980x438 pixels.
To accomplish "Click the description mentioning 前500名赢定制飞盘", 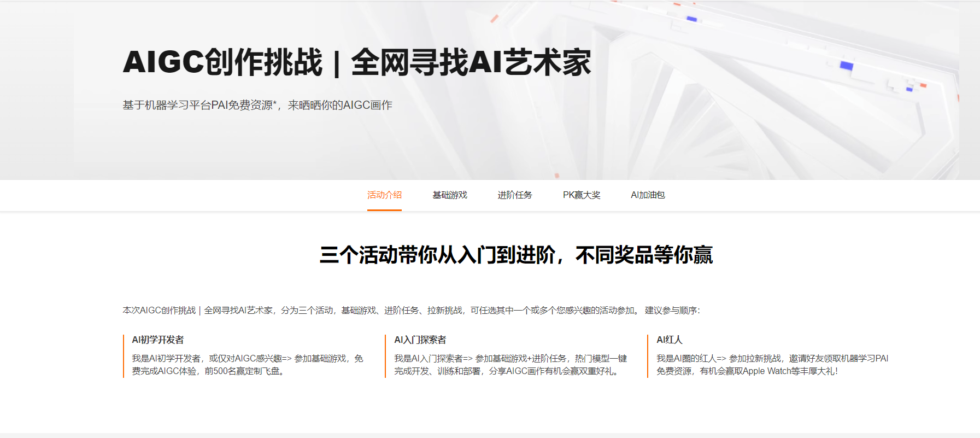I will (x=248, y=365).
